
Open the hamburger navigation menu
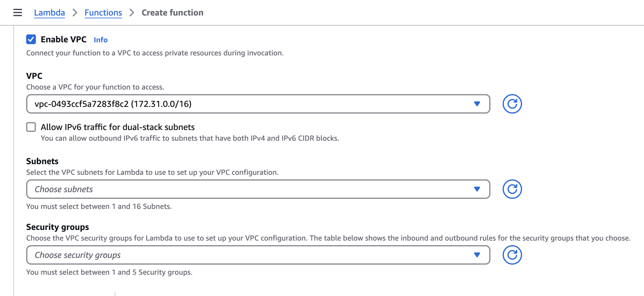point(18,12)
